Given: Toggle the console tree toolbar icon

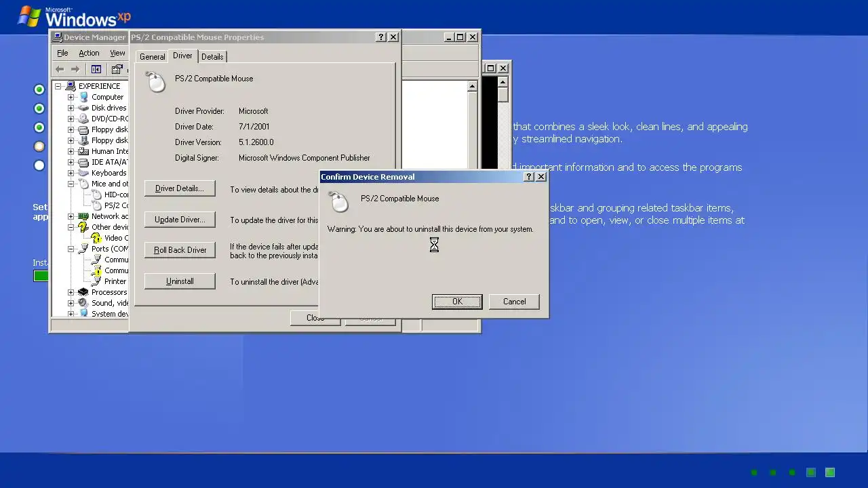Looking at the screenshot, I should click(x=96, y=69).
